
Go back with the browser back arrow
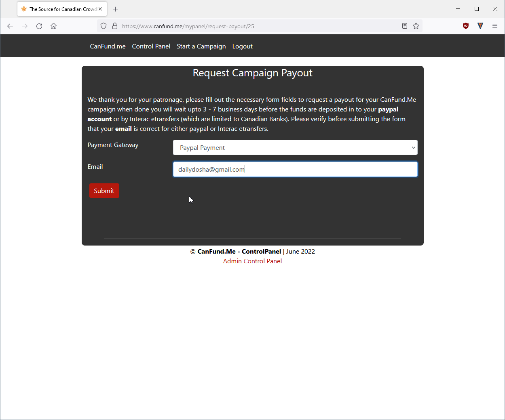point(10,26)
